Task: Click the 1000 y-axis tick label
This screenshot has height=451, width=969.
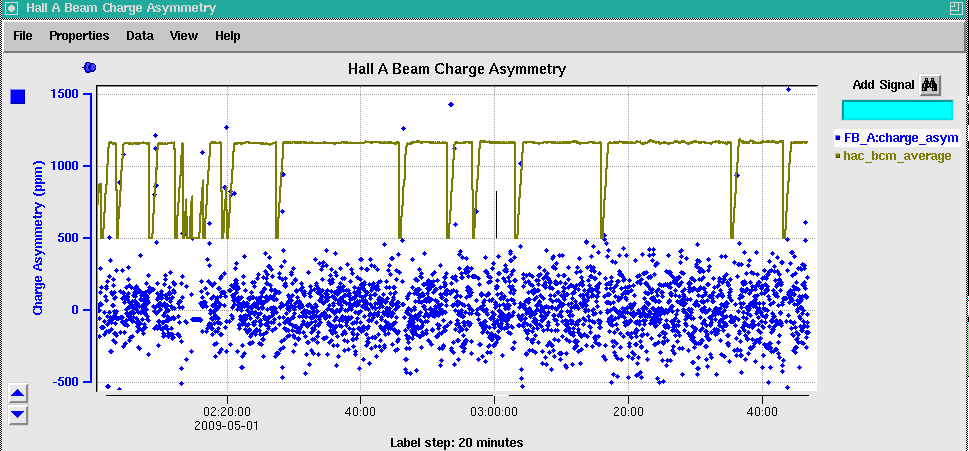Action: coord(64,166)
